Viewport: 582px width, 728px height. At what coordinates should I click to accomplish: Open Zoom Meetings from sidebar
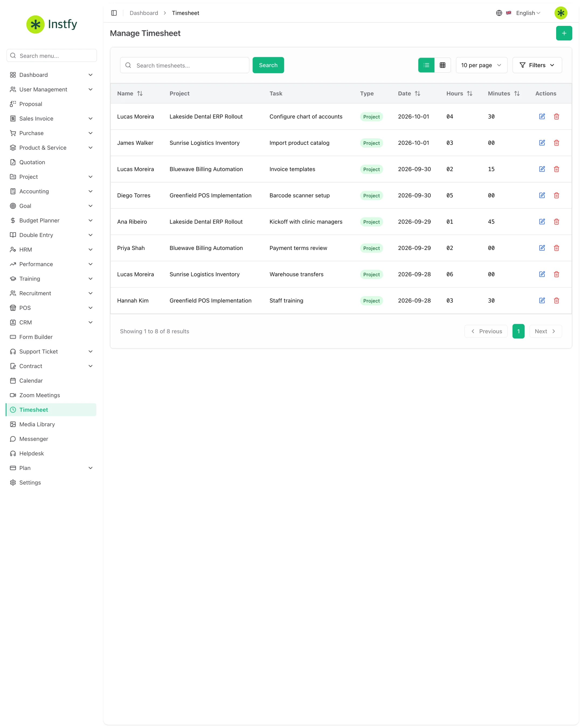(51, 395)
